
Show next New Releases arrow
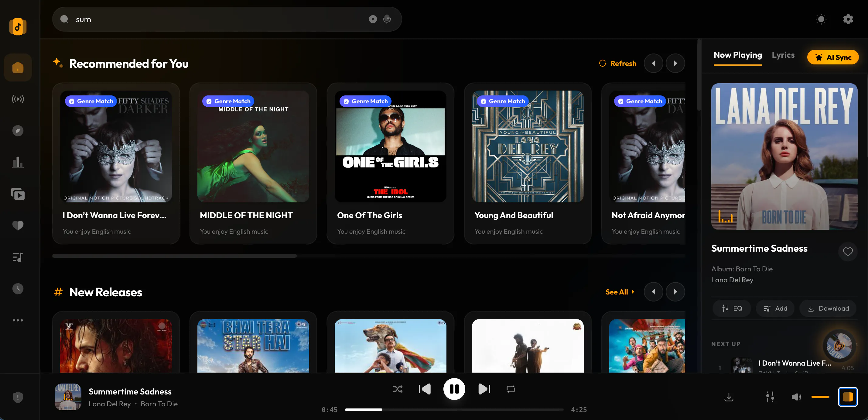(x=675, y=292)
